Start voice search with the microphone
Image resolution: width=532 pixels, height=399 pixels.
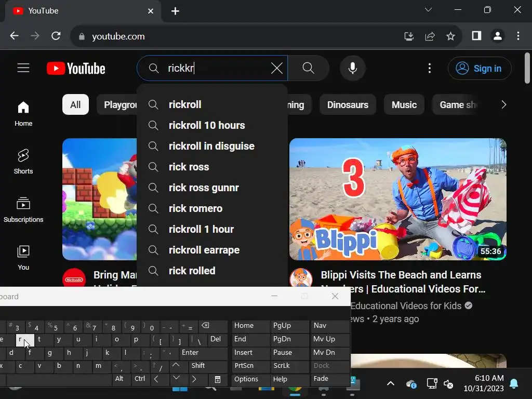353,68
